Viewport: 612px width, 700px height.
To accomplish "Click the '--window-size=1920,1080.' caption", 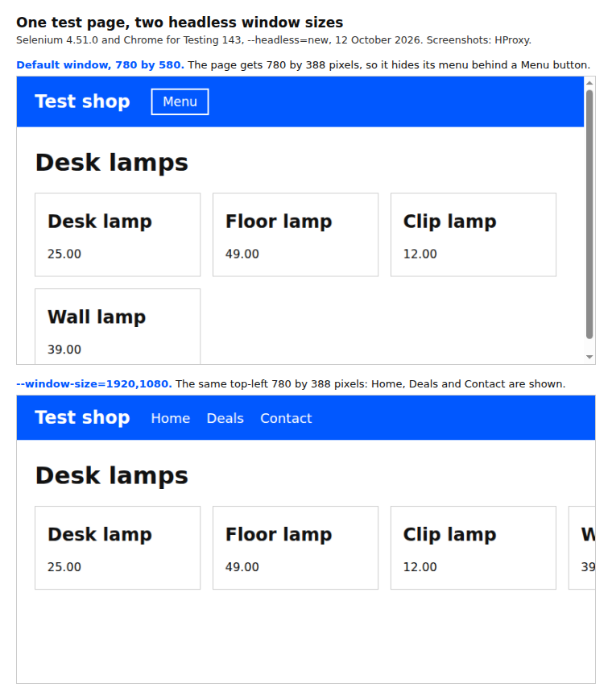I will tap(94, 384).
